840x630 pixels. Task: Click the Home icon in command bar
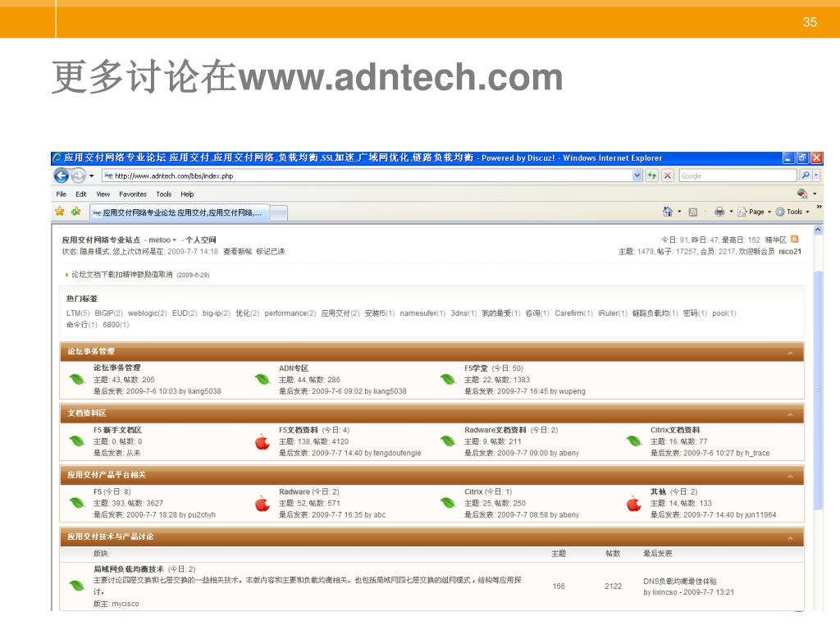click(667, 212)
